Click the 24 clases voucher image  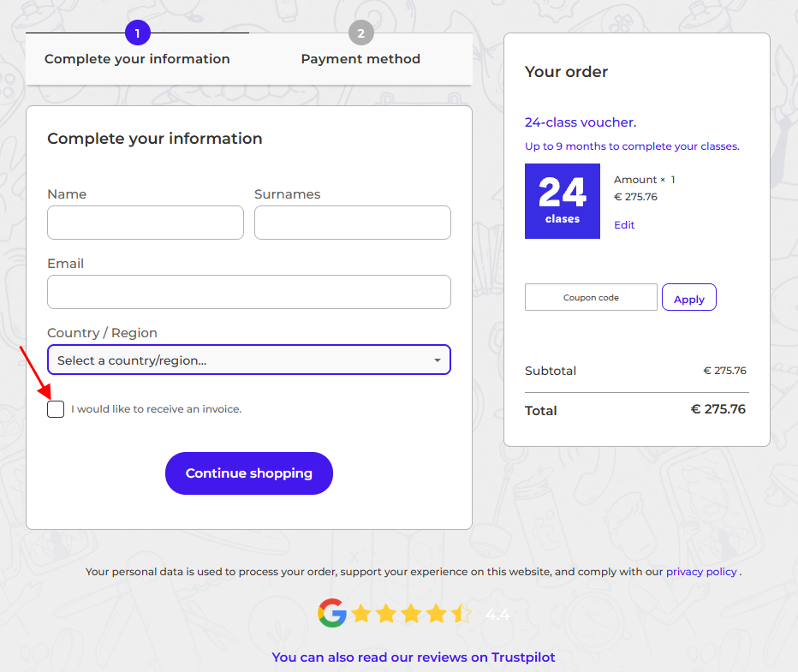tap(562, 201)
